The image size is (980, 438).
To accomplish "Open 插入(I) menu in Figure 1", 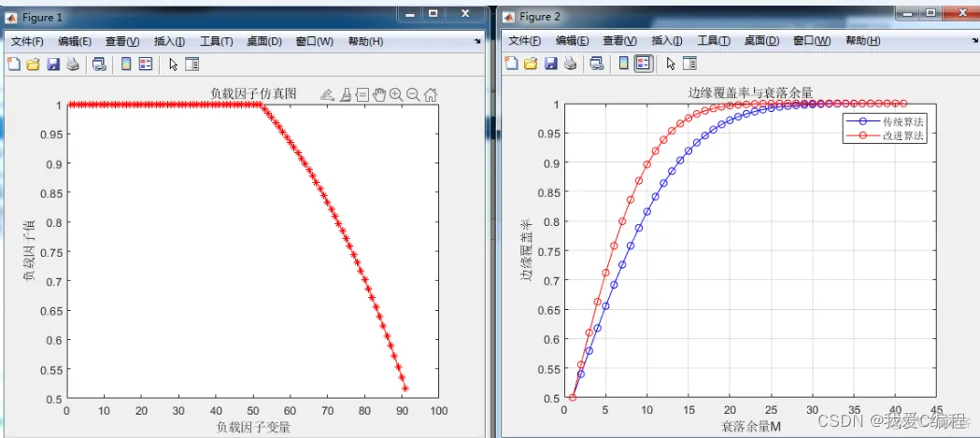I will 169,42.
